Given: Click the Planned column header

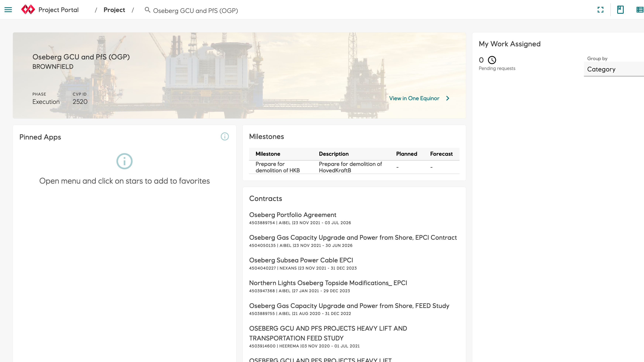Looking at the screenshot, I should pyautogui.click(x=407, y=154).
